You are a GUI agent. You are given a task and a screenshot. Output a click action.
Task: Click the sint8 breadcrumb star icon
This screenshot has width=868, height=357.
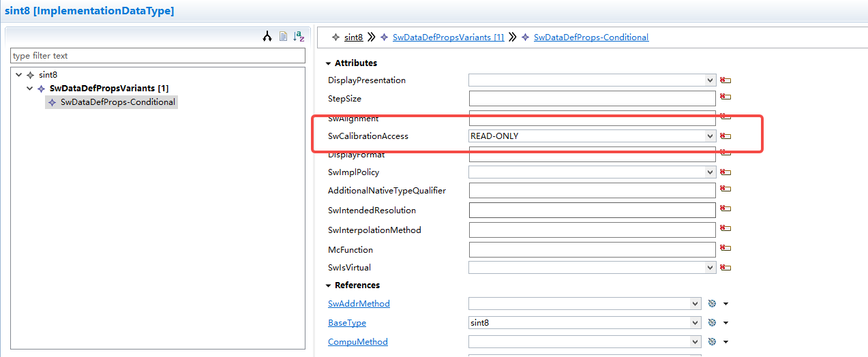pyautogui.click(x=335, y=37)
